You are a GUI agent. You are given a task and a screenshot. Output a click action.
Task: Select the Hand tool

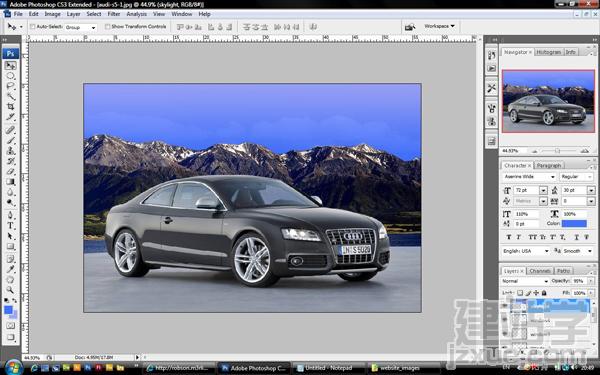(x=10, y=279)
